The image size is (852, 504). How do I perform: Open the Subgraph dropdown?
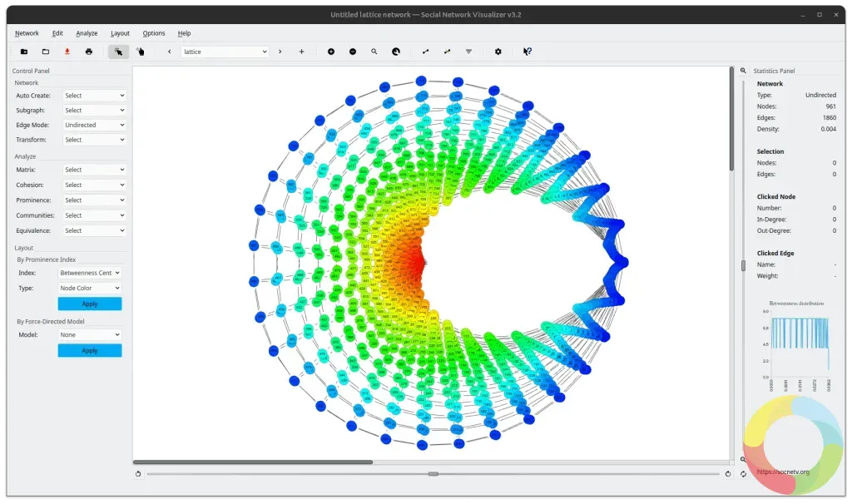click(x=95, y=111)
